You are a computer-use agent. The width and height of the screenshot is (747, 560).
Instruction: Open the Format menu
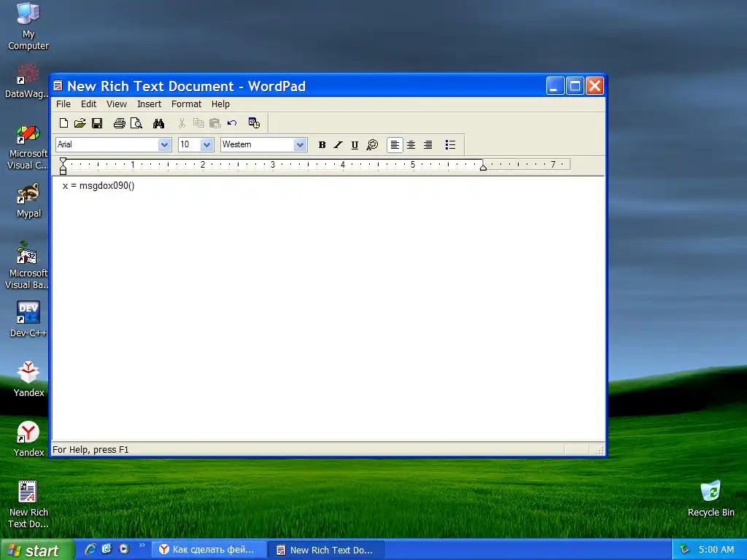pyautogui.click(x=186, y=104)
